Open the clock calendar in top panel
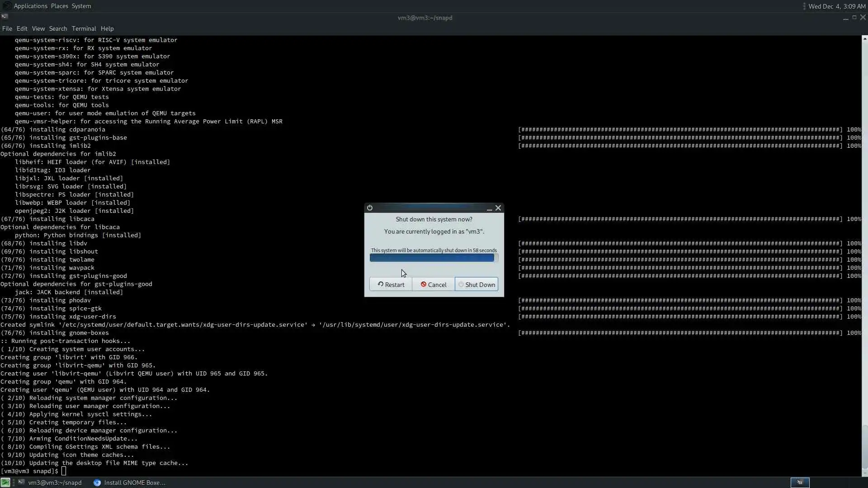Viewport: 868px width, 488px height. 836,6
